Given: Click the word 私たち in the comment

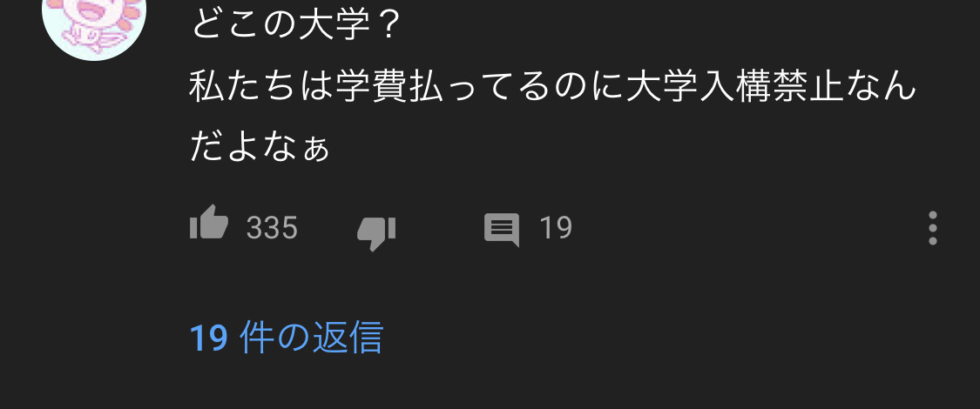Looking at the screenshot, I should pyautogui.click(x=243, y=87).
